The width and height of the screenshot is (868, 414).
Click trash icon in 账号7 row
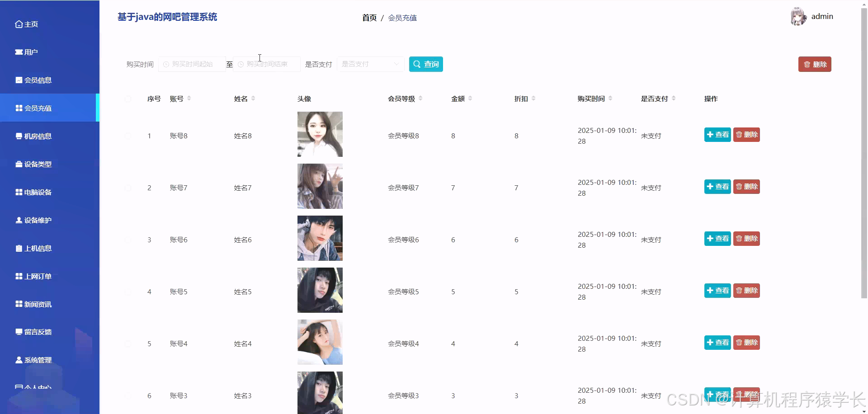[x=739, y=187]
